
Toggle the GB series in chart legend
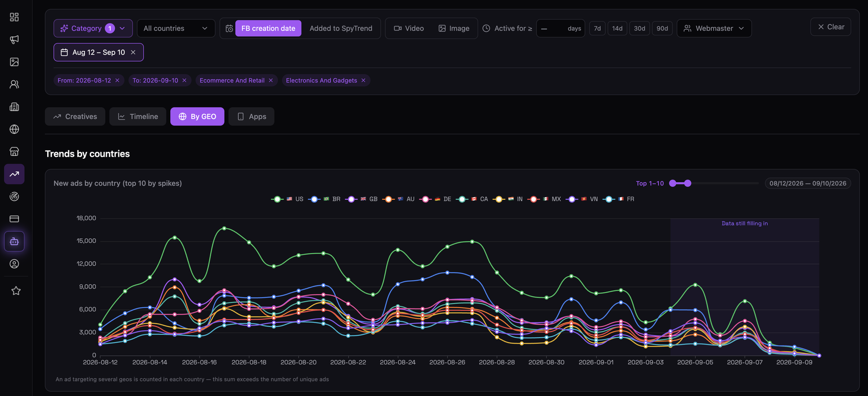362,199
